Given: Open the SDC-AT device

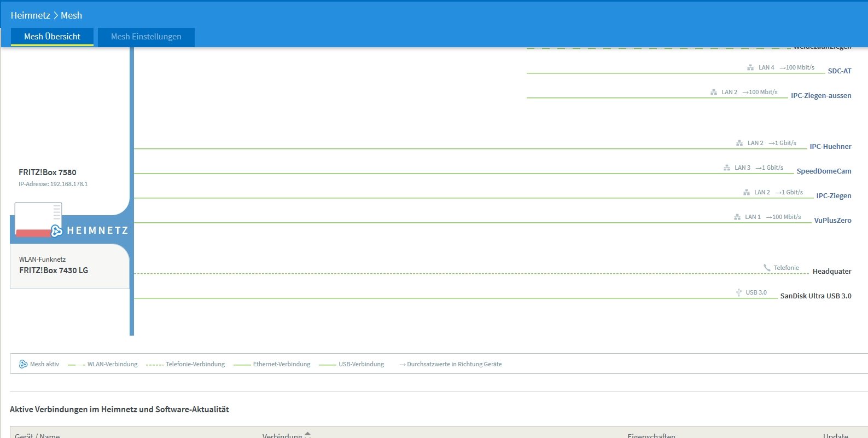Looking at the screenshot, I should [x=840, y=71].
